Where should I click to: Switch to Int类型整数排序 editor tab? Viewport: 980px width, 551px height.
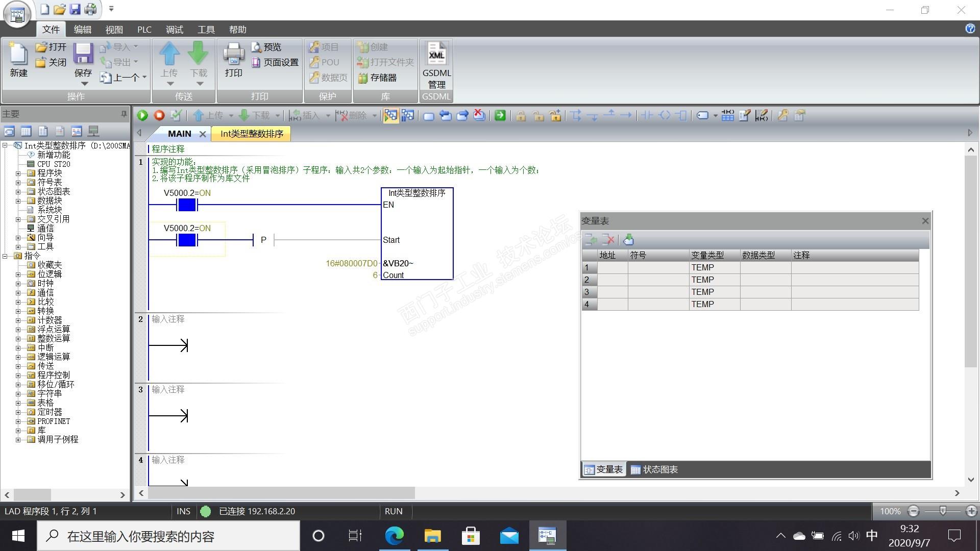251,134
